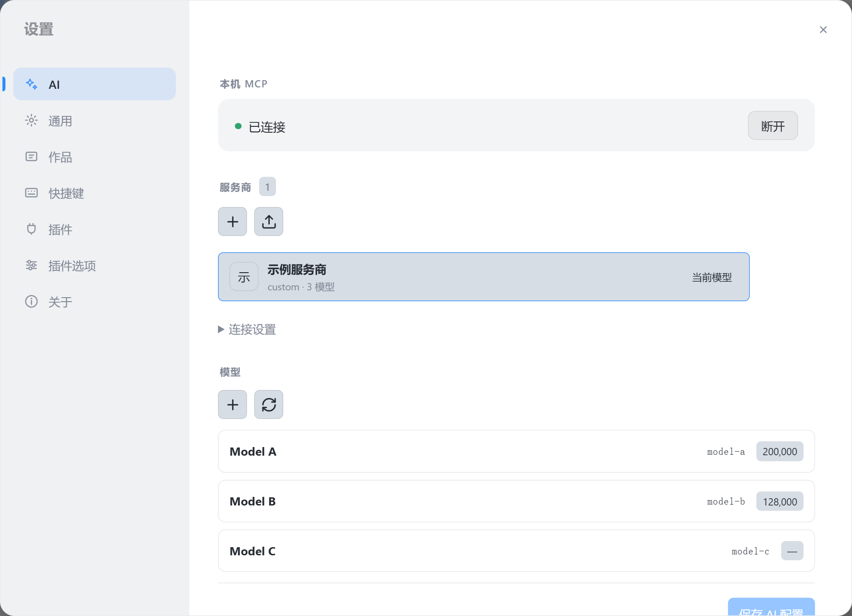The width and height of the screenshot is (852, 616).
Task: Click the sun icon beside 通用
Action: click(x=31, y=120)
